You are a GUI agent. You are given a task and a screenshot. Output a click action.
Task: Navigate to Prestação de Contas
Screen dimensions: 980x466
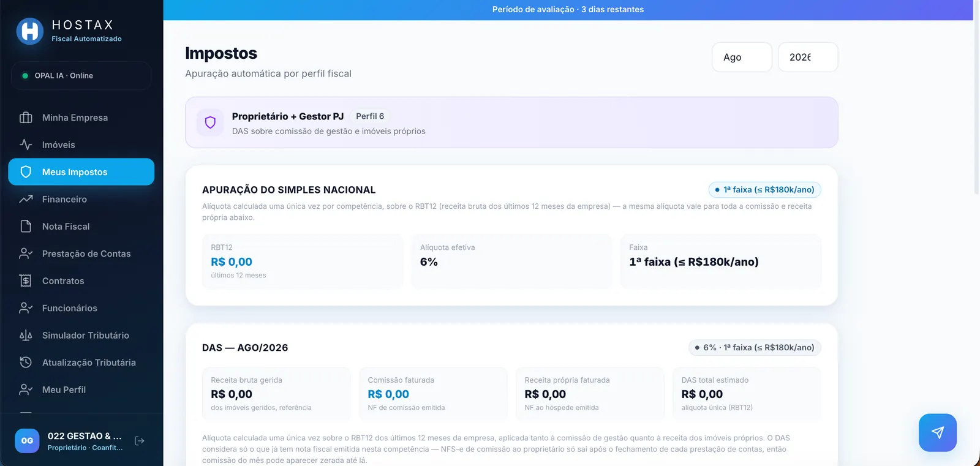pos(81,254)
